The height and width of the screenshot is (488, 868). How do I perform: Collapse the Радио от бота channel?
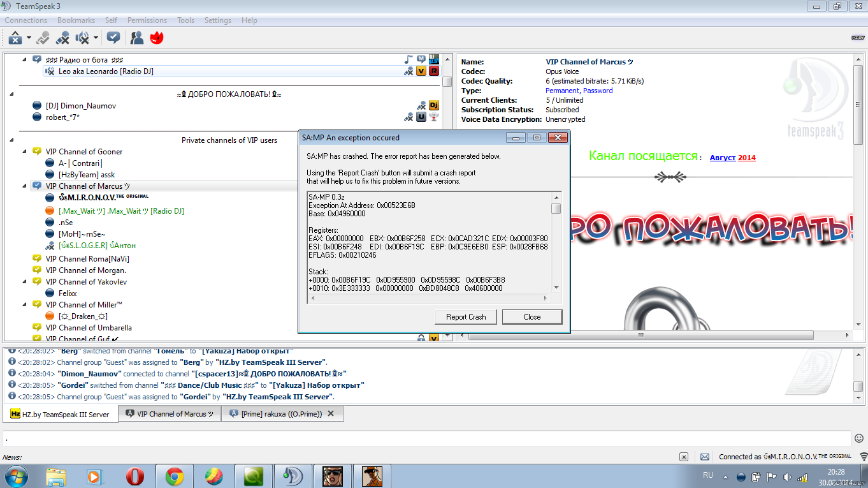pyautogui.click(x=25, y=59)
